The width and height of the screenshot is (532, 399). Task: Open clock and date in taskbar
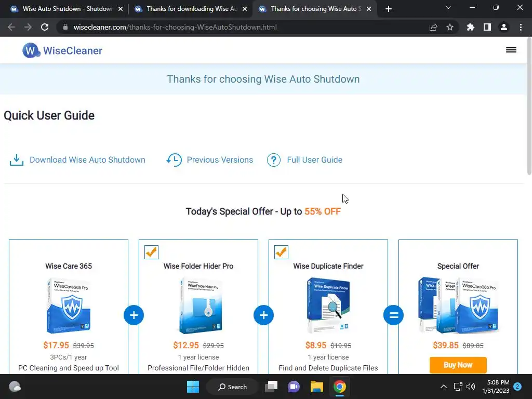pos(496,387)
